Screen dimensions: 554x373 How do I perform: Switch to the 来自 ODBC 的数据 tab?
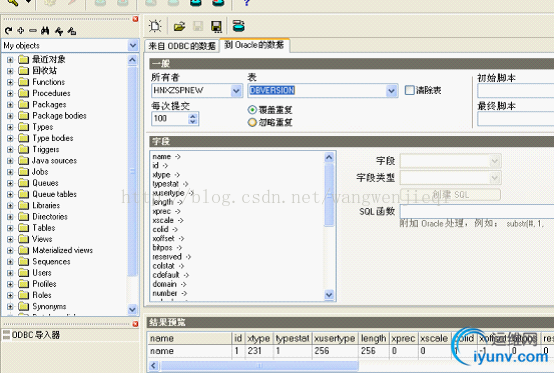pos(182,46)
